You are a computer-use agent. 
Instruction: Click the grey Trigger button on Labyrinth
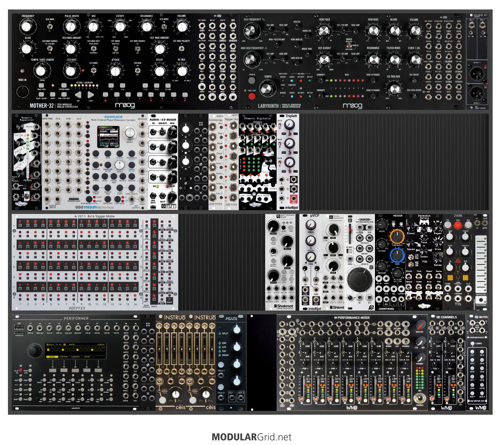click(252, 81)
